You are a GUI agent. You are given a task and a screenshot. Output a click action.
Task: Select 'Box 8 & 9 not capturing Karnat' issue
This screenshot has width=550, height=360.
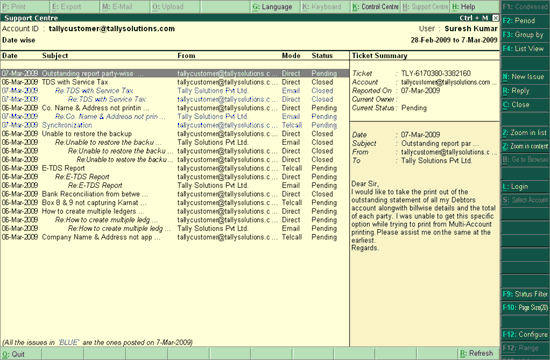tap(175, 202)
